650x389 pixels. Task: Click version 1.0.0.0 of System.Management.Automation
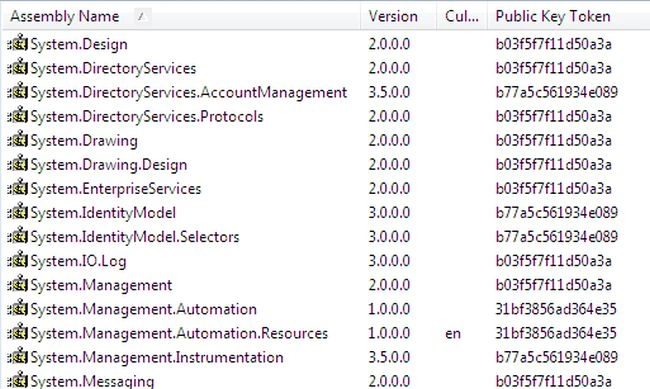click(389, 309)
